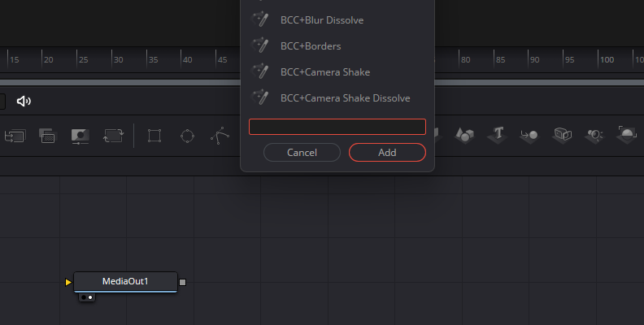The image size is (644, 325).
Task: Add a Merge 3D node from toolbar
Action: [529, 134]
